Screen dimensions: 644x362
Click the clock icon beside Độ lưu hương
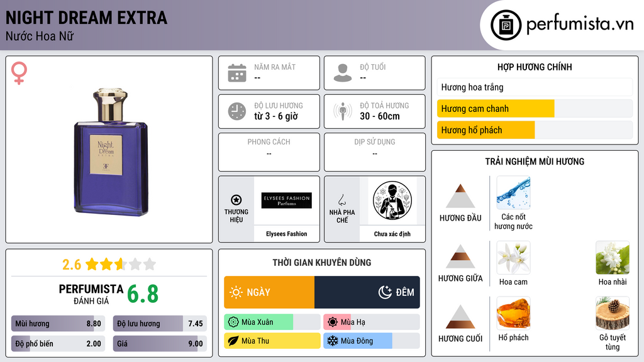[237, 111]
